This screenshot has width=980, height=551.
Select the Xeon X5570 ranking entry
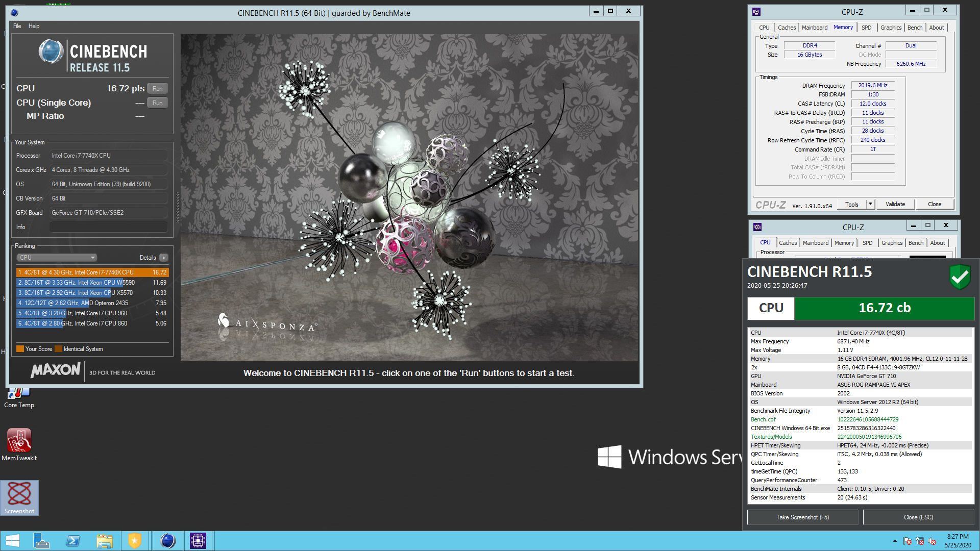92,293
